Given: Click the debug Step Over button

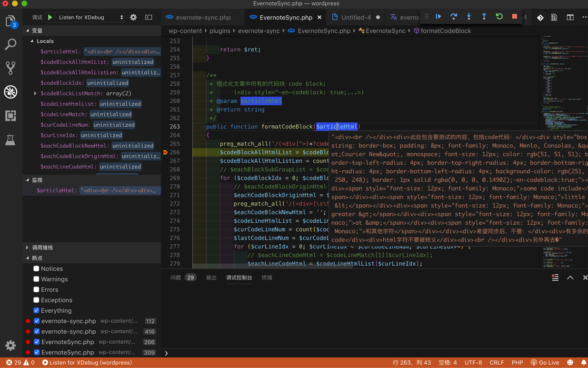Looking at the screenshot, I should click(454, 17).
